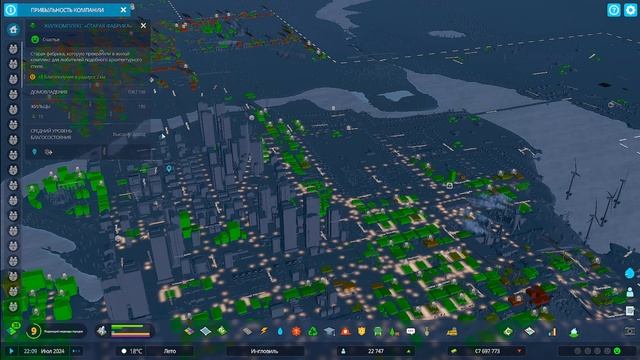Open the blue water drop side icon
Image resolution: width=640 pixels, height=360 pixels.
630,273
